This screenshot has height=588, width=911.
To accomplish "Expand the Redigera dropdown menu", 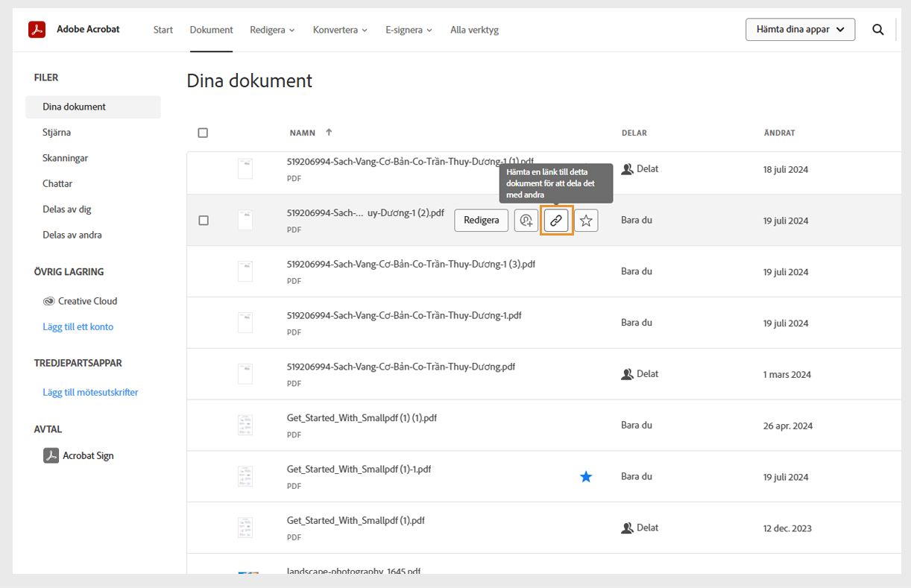I will [272, 30].
